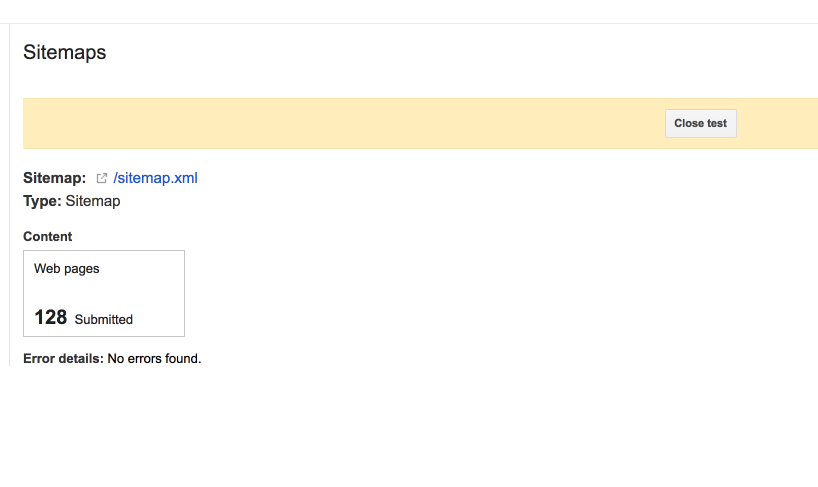This screenshot has height=487, width=818.
Task: Click the Content section heading
Action: [47, 237]
